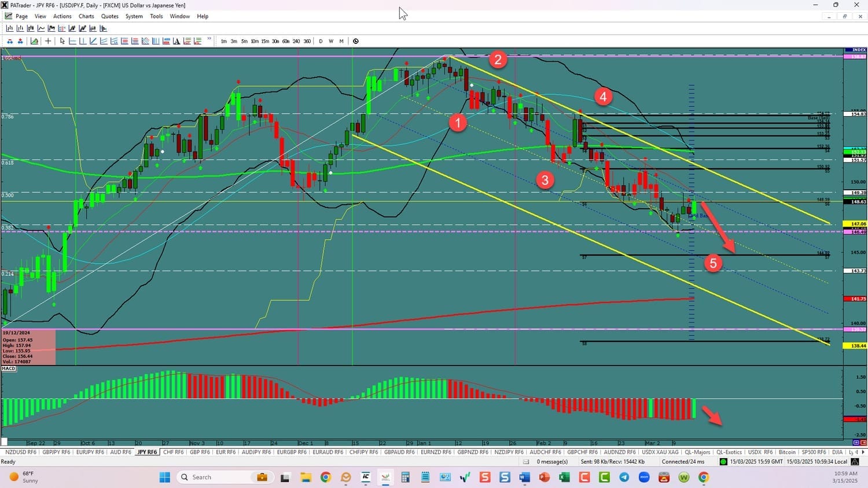Click the yellow 147.06 price label
Viewport: 868px width, 488px height.
(x=855, y=224)
